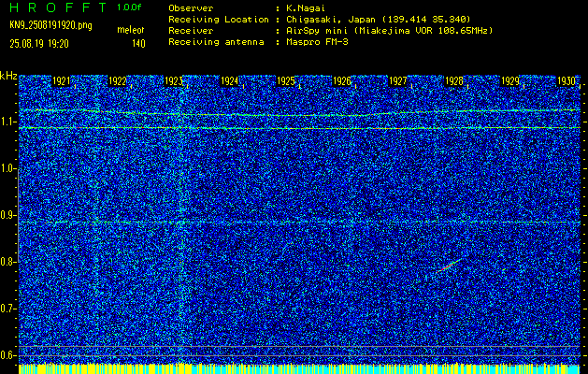Click the Maspro FM-3 antenna text
This screenshot has height=374, width=588.
point(317,42)
